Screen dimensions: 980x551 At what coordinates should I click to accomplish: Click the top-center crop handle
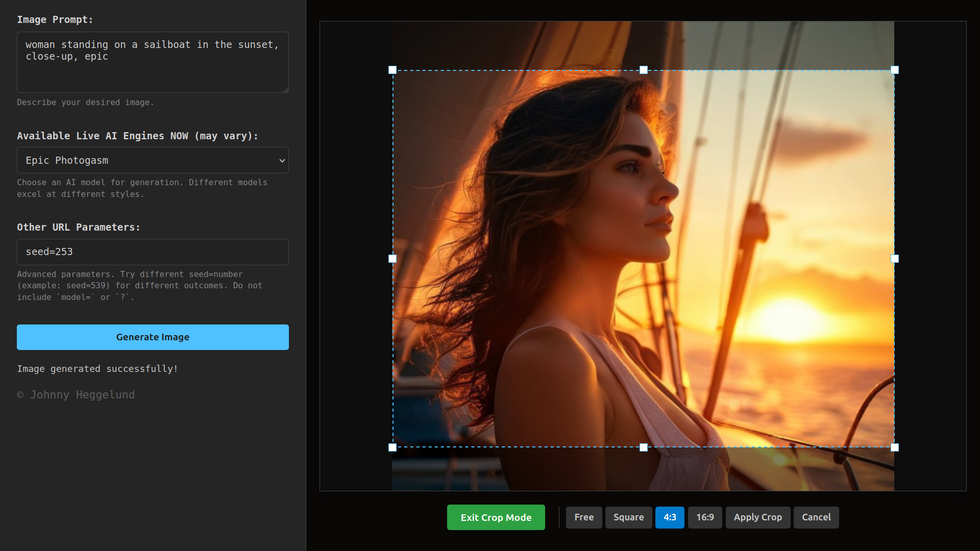pyautogui.click(x=644, y=70)
